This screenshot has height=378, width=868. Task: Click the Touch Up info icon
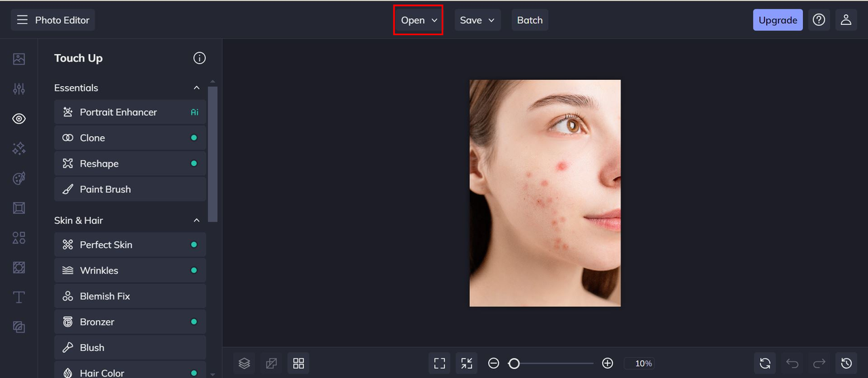(199, 58)
